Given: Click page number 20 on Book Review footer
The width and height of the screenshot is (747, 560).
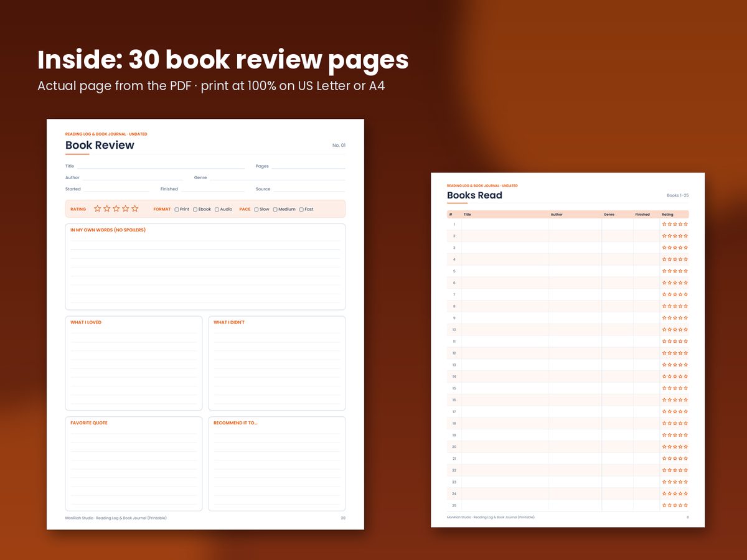Looking at the screenshot, I should click(x=343, y=518).
